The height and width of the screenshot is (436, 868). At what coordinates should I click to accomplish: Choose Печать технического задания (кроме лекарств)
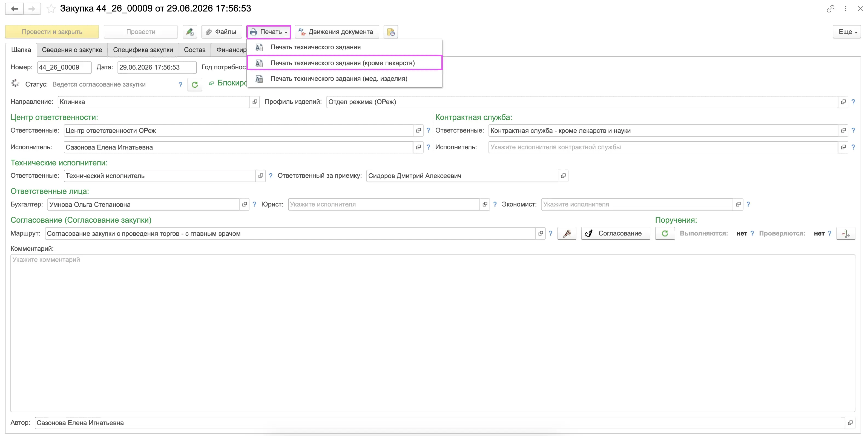click(344, 63)
